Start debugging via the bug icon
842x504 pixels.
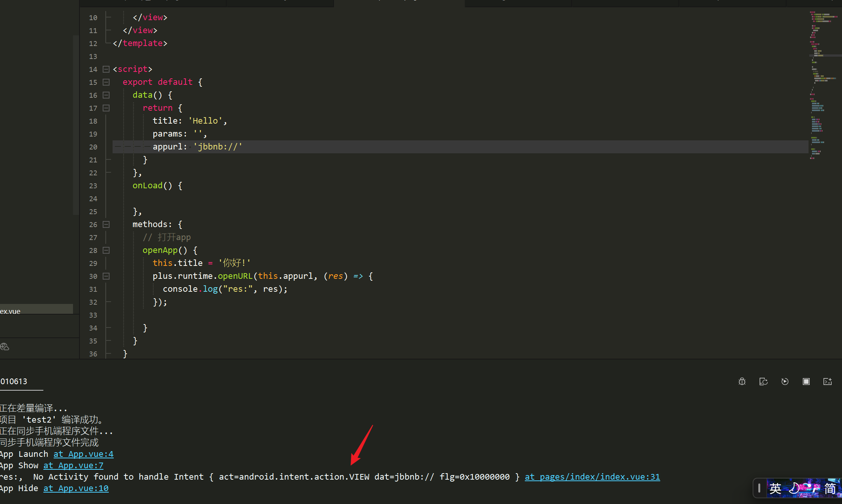point(742,382)
